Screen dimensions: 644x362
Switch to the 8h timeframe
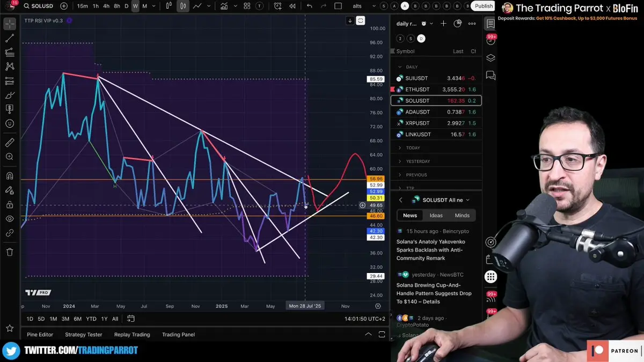point(117,6)
